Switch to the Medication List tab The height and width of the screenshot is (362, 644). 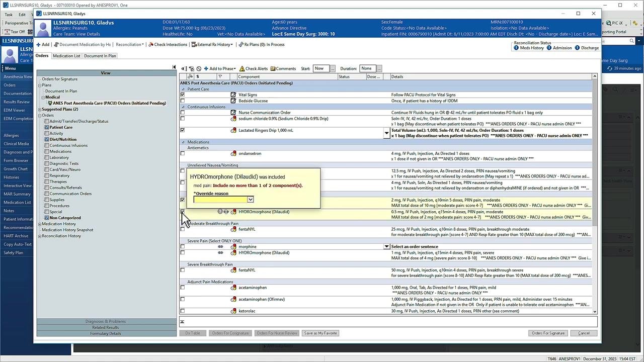pyautogui.click(x=66, y=56)
